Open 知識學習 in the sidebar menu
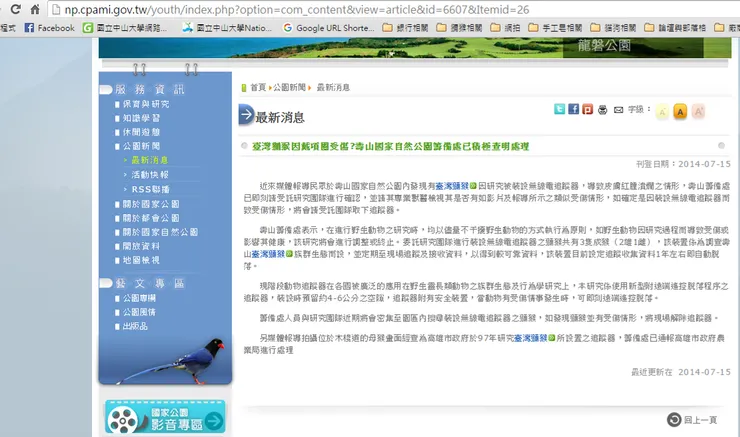 [x=141, y=118]
